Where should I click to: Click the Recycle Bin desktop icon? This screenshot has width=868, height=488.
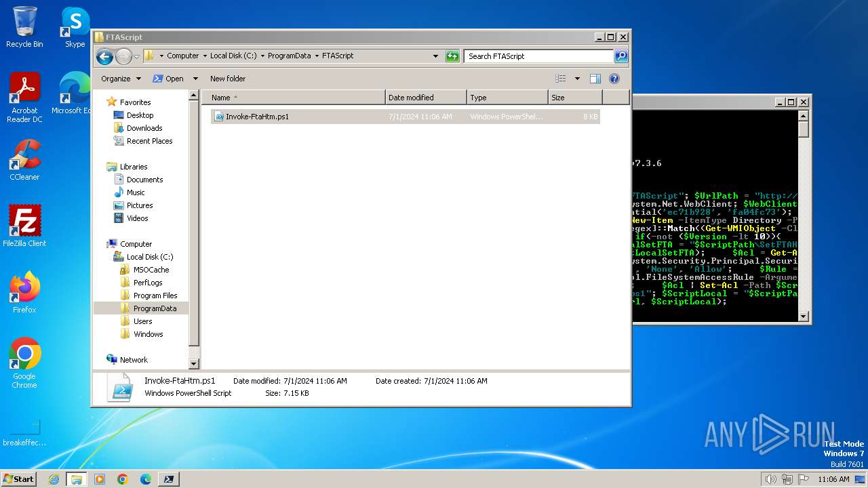24,27
